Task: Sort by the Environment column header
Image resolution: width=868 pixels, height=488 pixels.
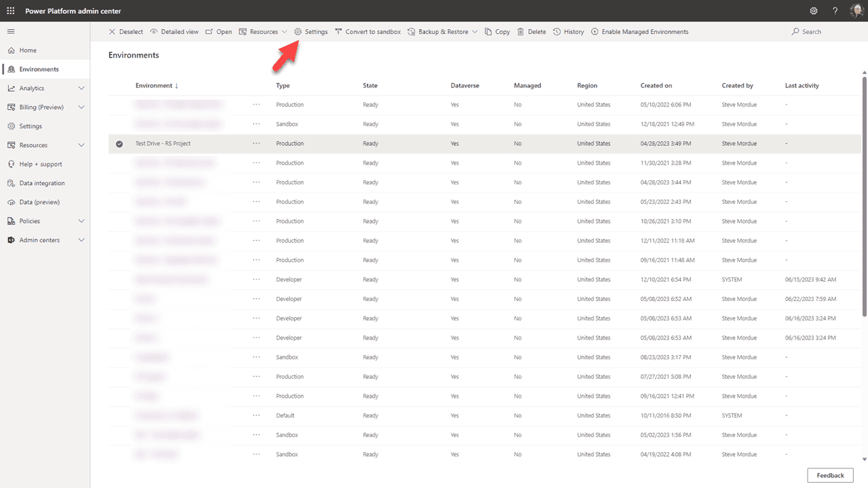Action: click(x=156, y=85)
